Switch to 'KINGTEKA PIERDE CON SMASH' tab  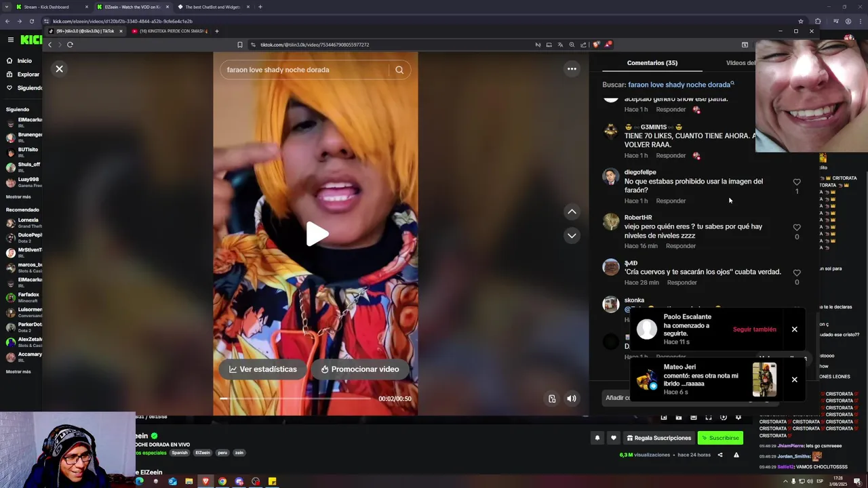point(170,31)
